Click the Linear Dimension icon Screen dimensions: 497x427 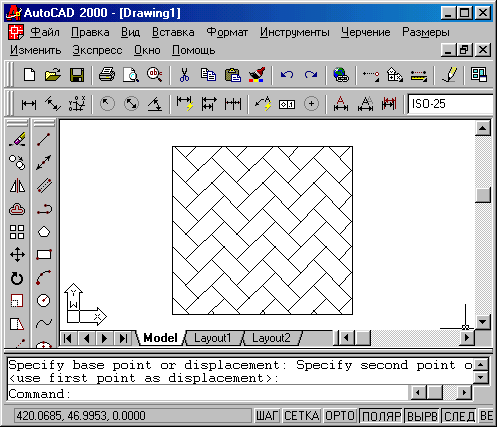pos(29,104)
